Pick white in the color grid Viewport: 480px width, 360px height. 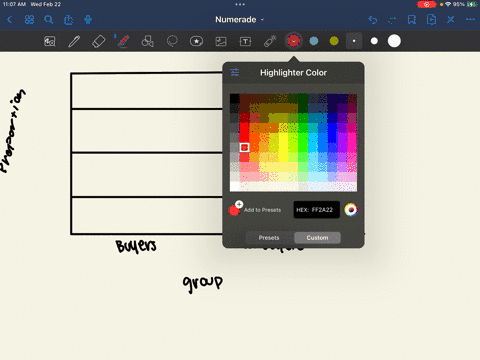tap(235, 186)
